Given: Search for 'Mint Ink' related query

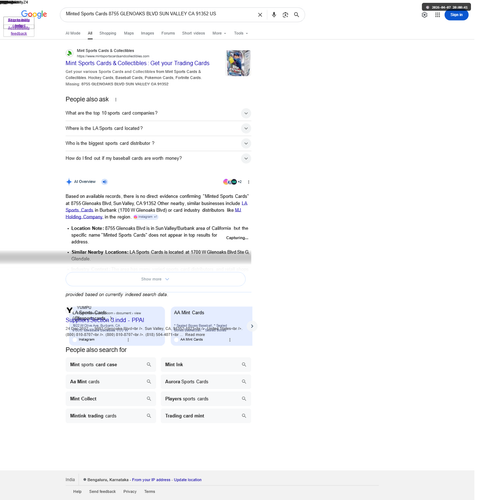Looking at the screenshot, I should click(x=206, y=365).
